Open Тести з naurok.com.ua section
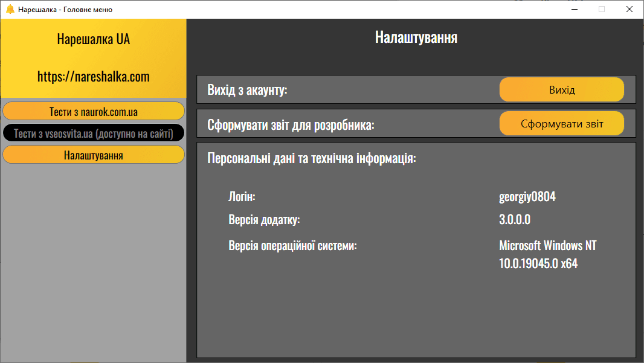This screenshot has width=644, height=363. [93, 111]
